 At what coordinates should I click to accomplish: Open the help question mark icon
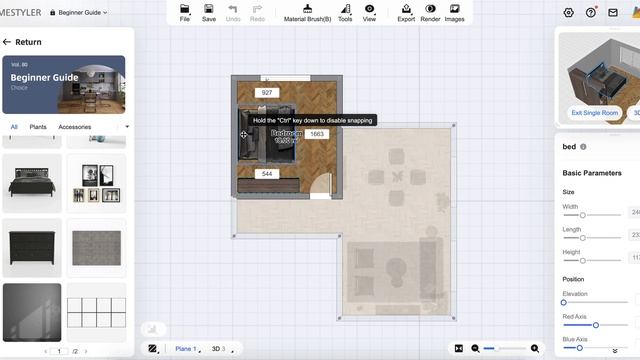click(591, 13)
